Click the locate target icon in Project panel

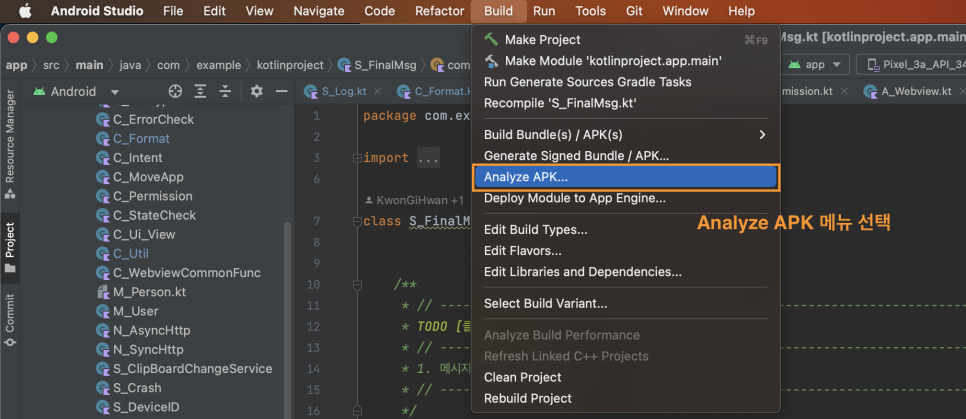coord(176,91)
